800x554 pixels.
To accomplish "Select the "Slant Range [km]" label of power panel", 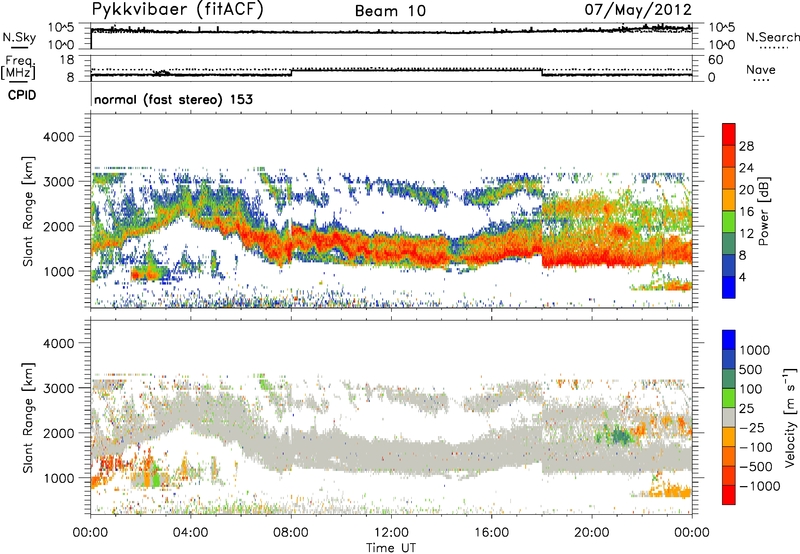I will tap(28, 211).
